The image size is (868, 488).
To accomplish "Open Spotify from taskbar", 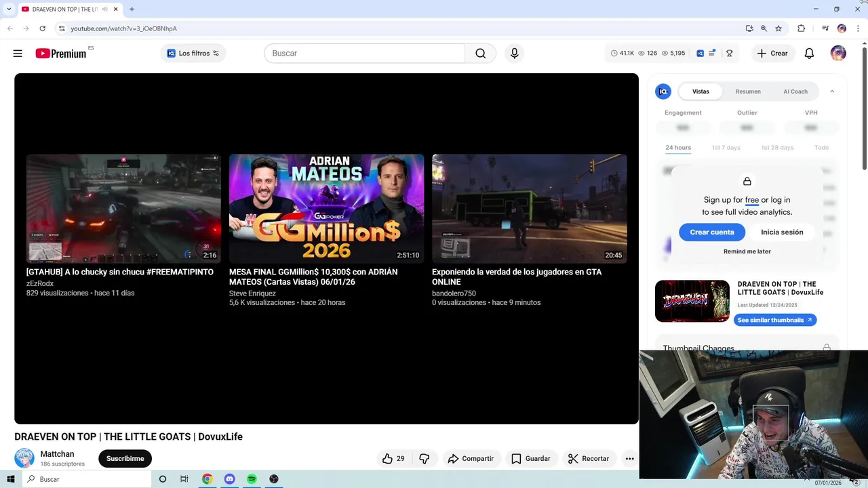I will (252, 479).
